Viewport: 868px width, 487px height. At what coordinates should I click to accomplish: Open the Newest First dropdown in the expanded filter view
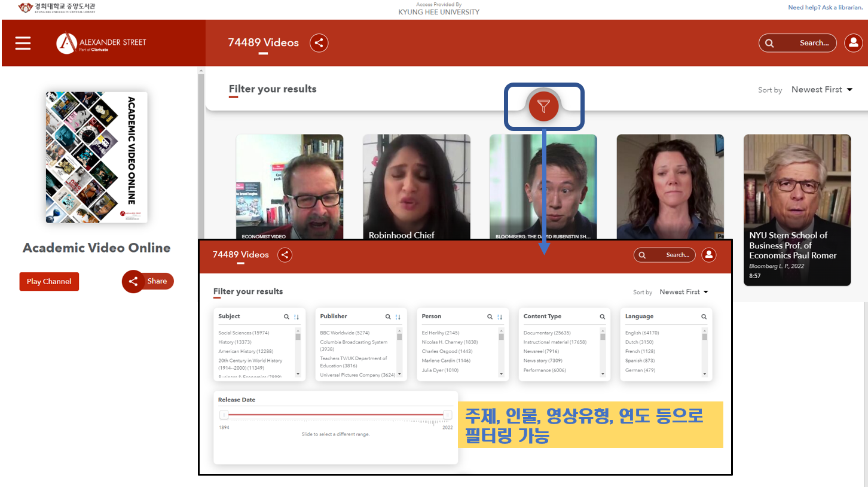[x=684, y=292]
